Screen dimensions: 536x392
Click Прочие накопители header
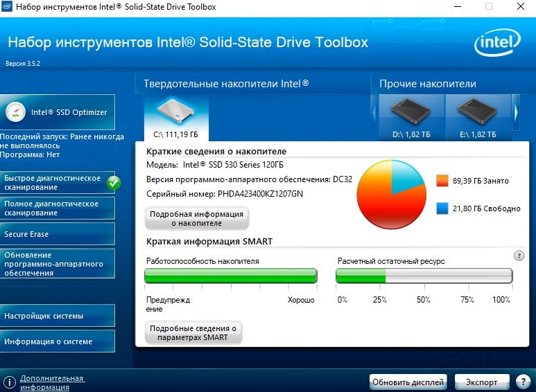428,84
